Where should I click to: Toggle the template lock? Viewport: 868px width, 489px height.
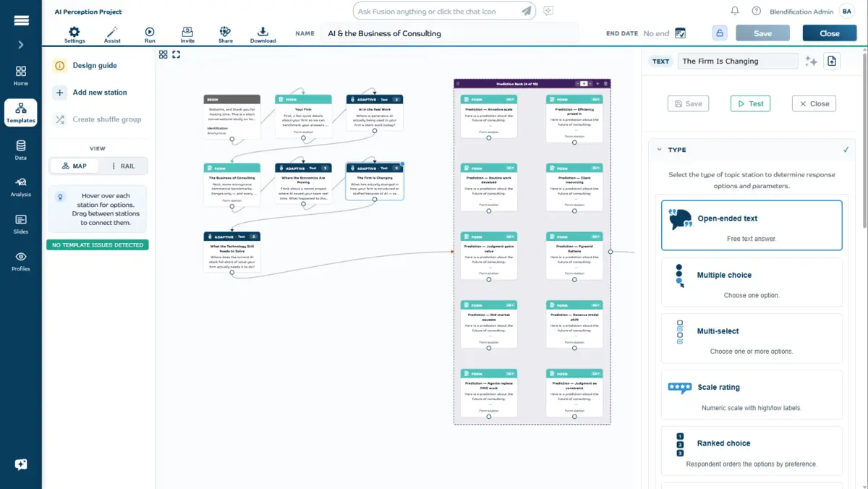pos(719,33)
